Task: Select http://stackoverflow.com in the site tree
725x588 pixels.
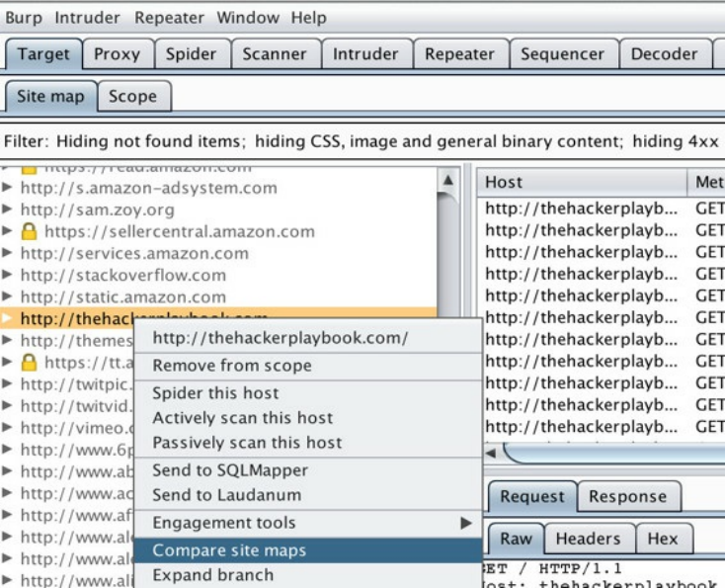Action: coord(123,276)
